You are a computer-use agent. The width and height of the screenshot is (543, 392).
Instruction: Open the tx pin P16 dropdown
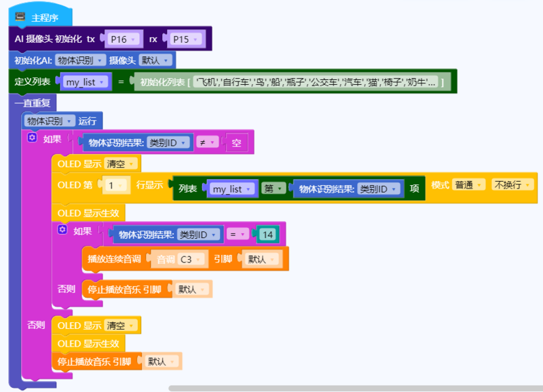(123, 39)
